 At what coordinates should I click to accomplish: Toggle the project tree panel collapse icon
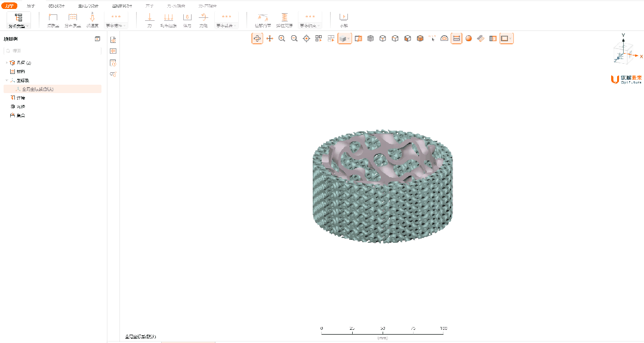pyautogui.click(x=97, y=39)
